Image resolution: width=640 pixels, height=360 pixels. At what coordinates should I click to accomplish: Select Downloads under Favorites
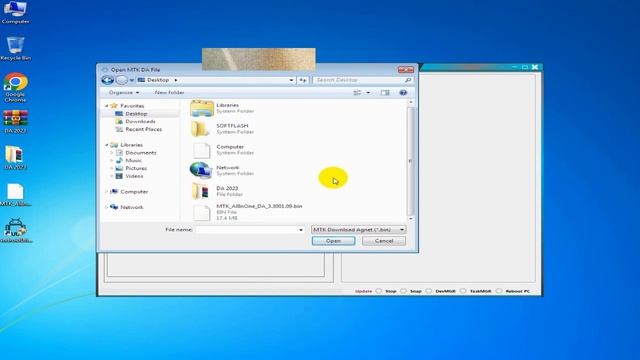pos(136,122)
